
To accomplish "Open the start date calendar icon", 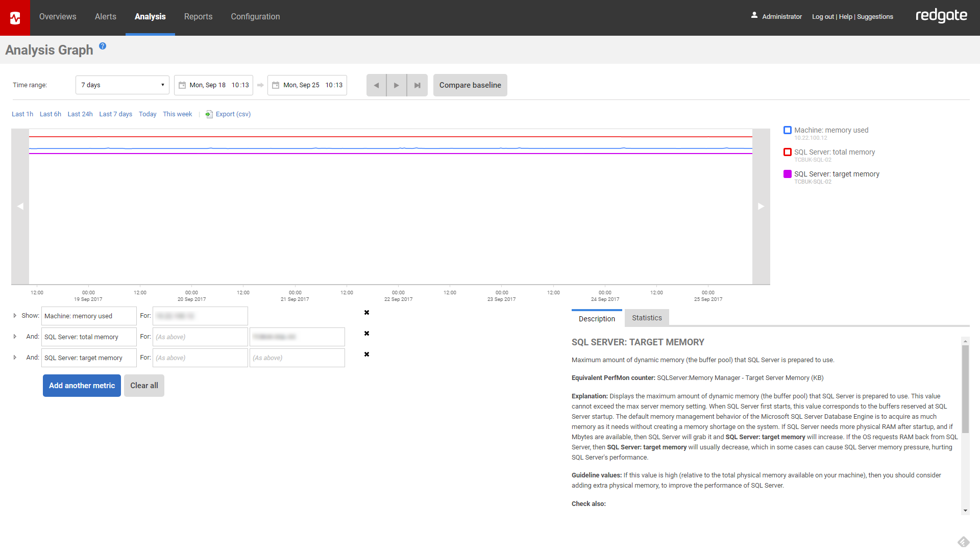I will tap(182, 85).
